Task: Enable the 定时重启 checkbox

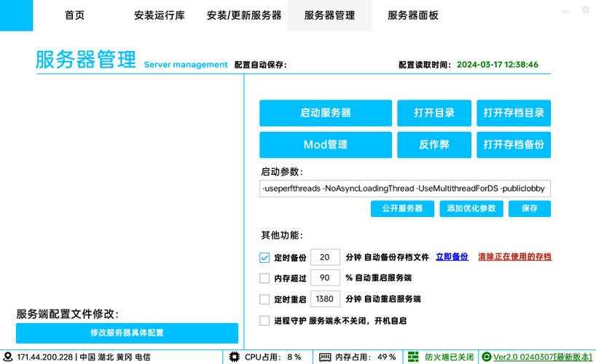Action: coord(264,299)
